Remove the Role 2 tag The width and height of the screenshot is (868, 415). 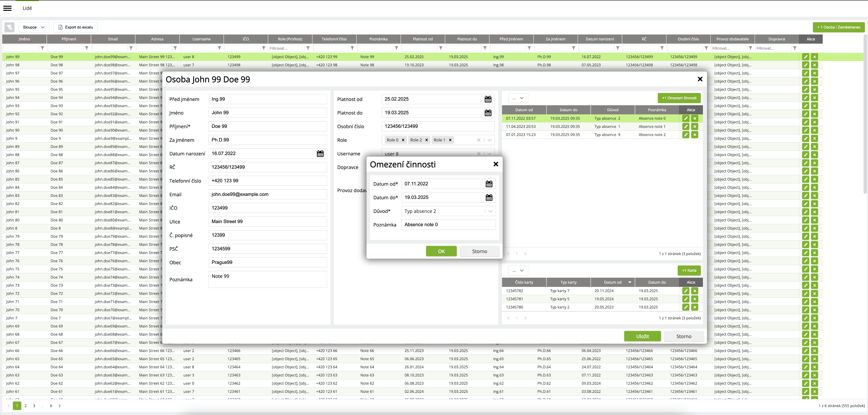(427, 140)
